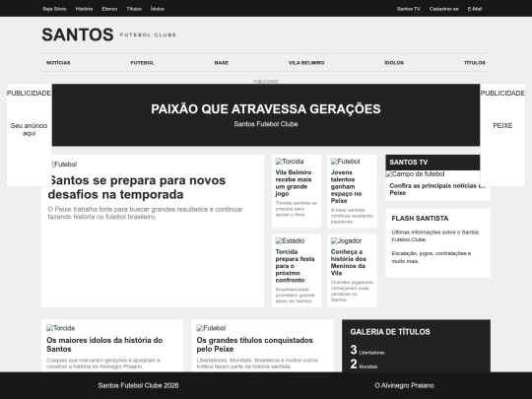Open Ídolos in the top black bar
The height and width of the screenshot is (399, 532).
(x=158, y=9)
